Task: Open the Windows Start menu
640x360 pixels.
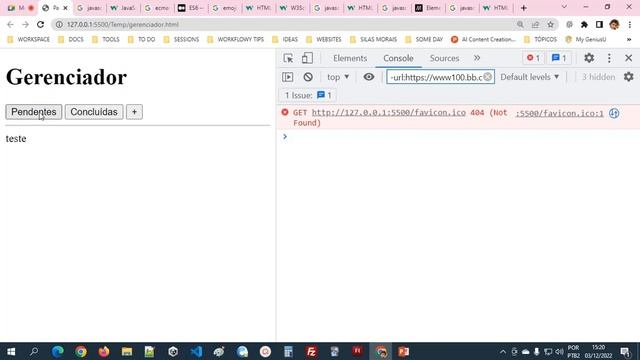Action: tap(11, 351)
